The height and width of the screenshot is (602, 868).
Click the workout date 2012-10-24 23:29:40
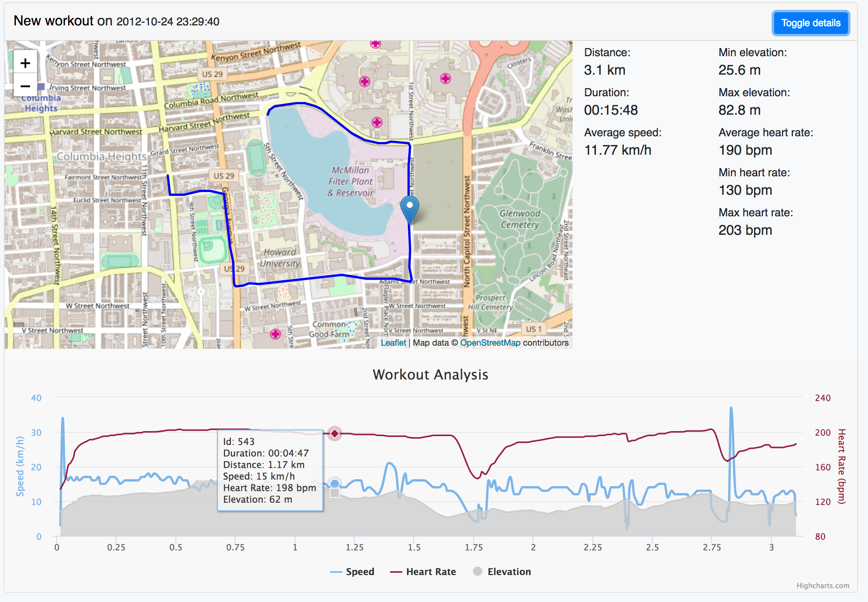point(167,22)
